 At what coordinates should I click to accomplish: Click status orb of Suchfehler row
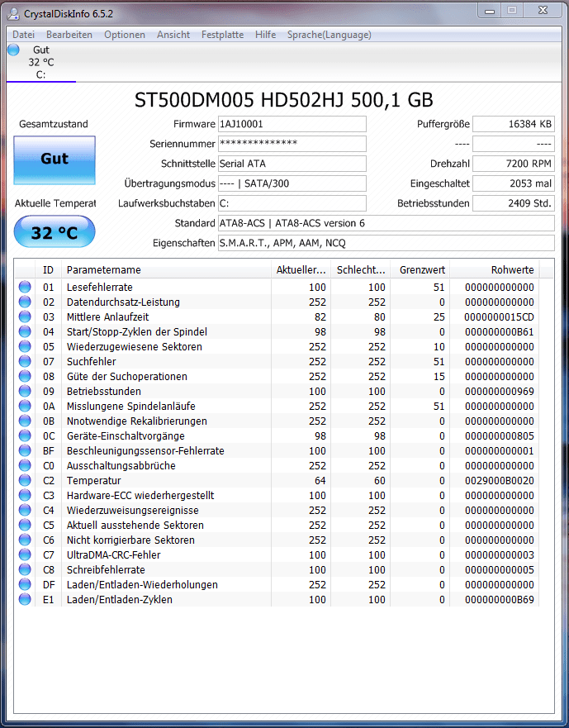click(25, 361)
